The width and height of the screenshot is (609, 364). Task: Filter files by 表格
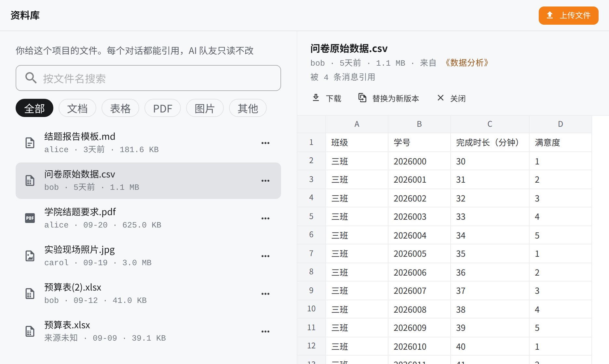(120, 108)
